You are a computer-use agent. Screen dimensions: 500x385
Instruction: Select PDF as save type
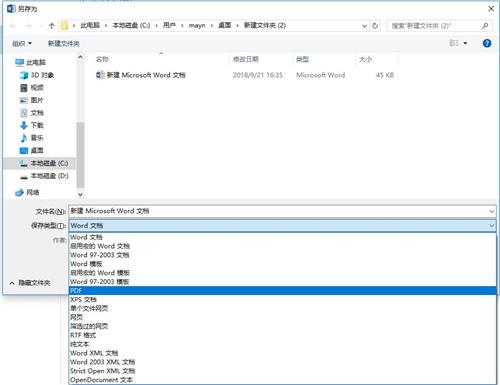[x=282, y=291]
